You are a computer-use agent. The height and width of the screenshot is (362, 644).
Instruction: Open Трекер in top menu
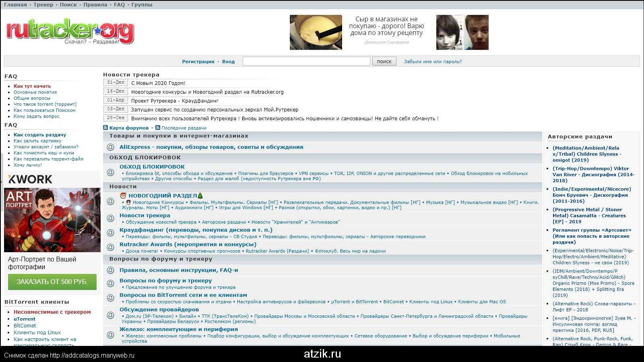click(x=43, y=5)
